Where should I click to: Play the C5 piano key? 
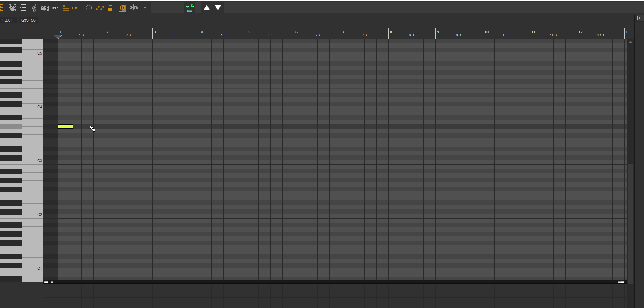coord(33,53)
